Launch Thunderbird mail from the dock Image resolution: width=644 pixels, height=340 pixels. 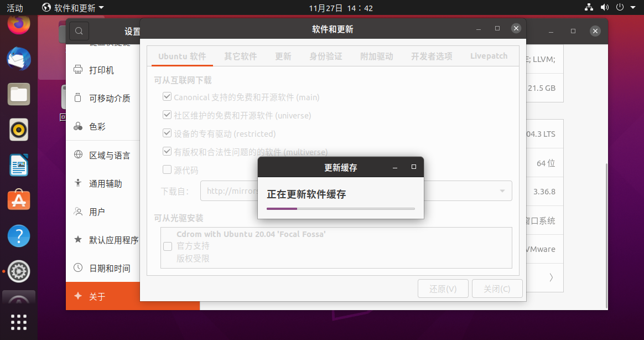click(x=19, y=59)
